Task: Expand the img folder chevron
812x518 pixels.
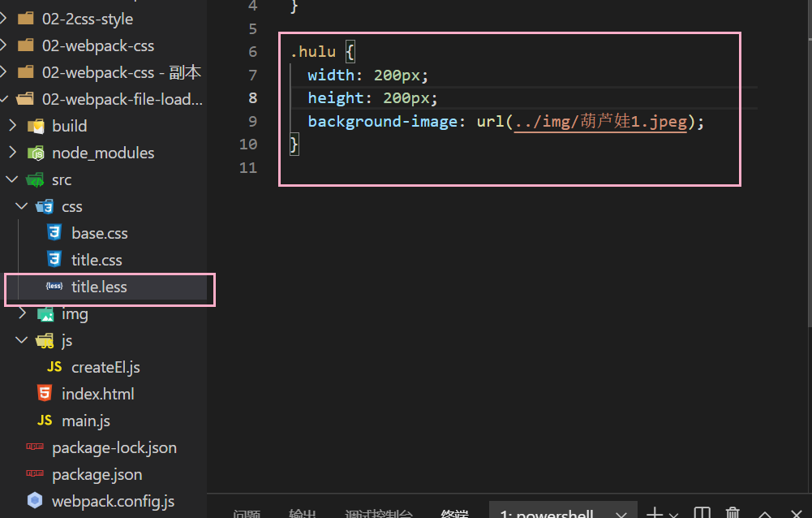Action: click(22, 313)
